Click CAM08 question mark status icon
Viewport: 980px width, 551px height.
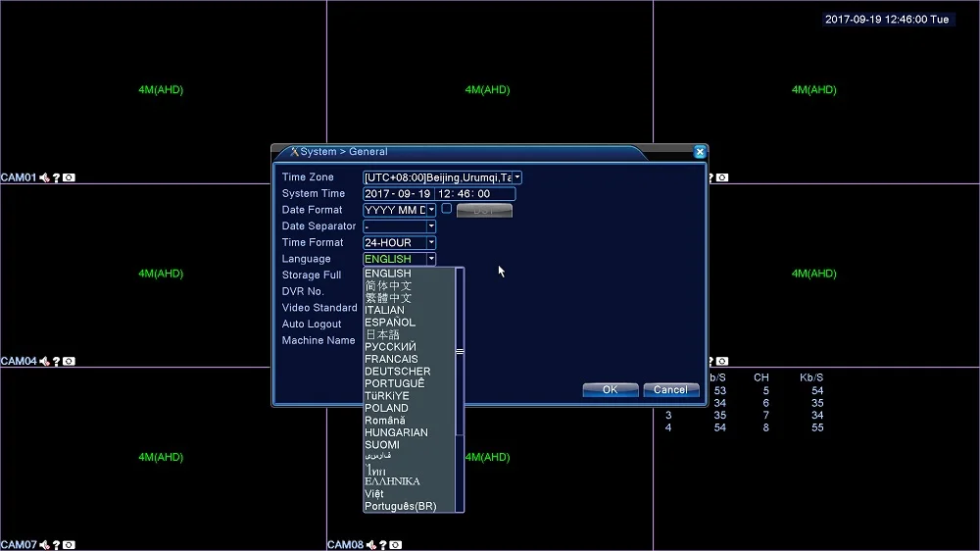coord(383,545)
